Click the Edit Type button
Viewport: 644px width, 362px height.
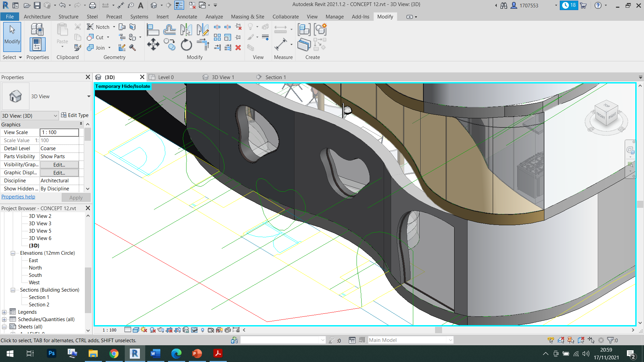coord(75,115)
